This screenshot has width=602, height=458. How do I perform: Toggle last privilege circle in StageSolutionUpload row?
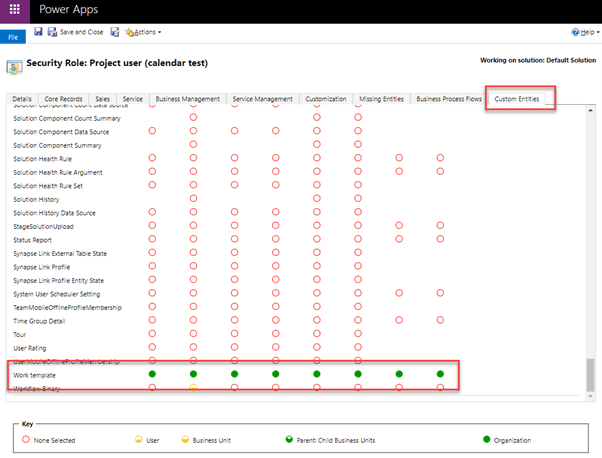pyautogui.click(x=440, y=225)
